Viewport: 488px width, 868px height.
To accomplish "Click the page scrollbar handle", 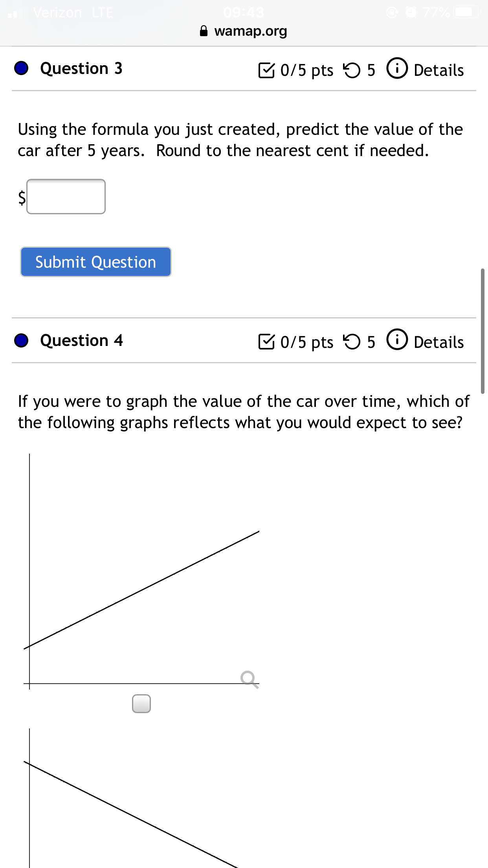I will (482, 331).
